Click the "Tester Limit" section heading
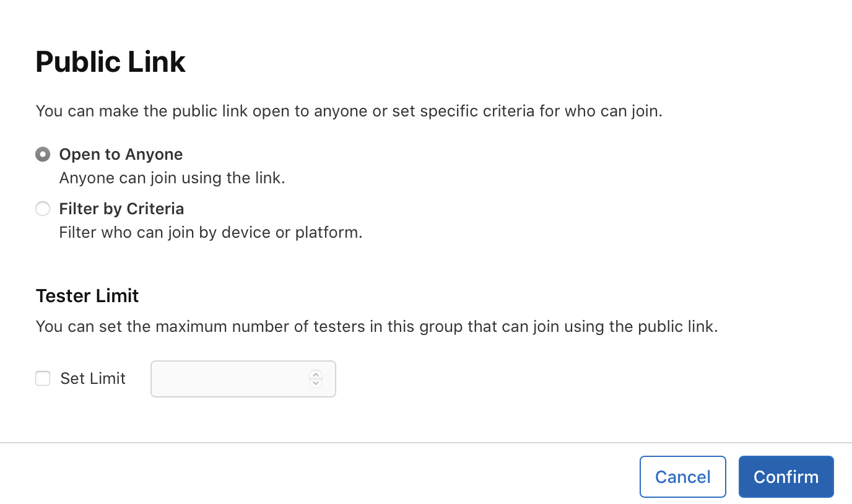The image size is (852, 504). (x=87, y=296)
